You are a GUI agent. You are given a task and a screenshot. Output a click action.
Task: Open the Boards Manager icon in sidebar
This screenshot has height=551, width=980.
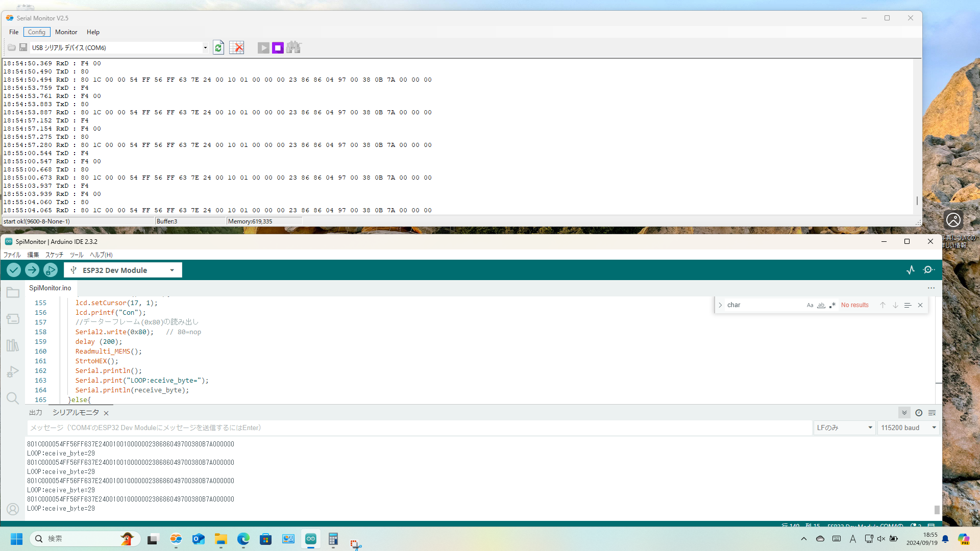tap(13, 319)
